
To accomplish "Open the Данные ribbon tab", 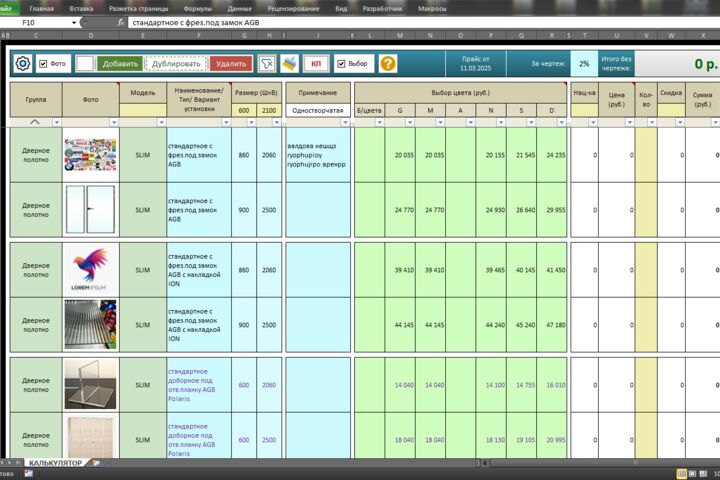I will [240, 8].
